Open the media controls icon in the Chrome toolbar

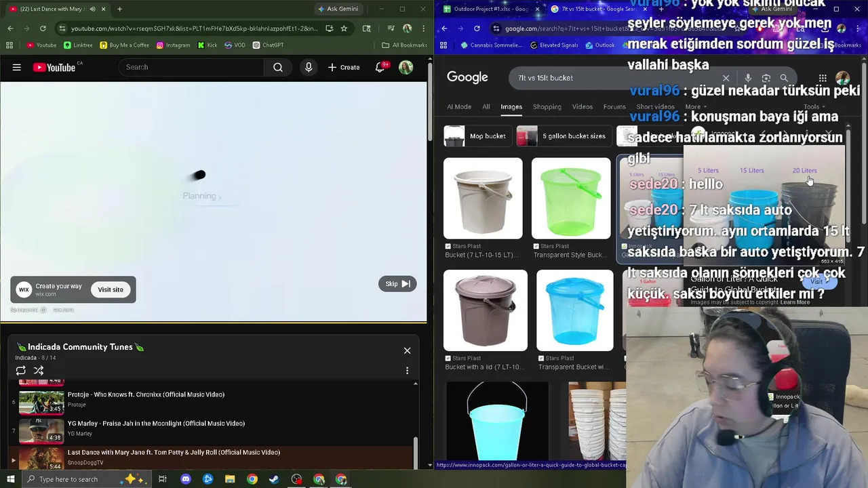tap(391, 28)
